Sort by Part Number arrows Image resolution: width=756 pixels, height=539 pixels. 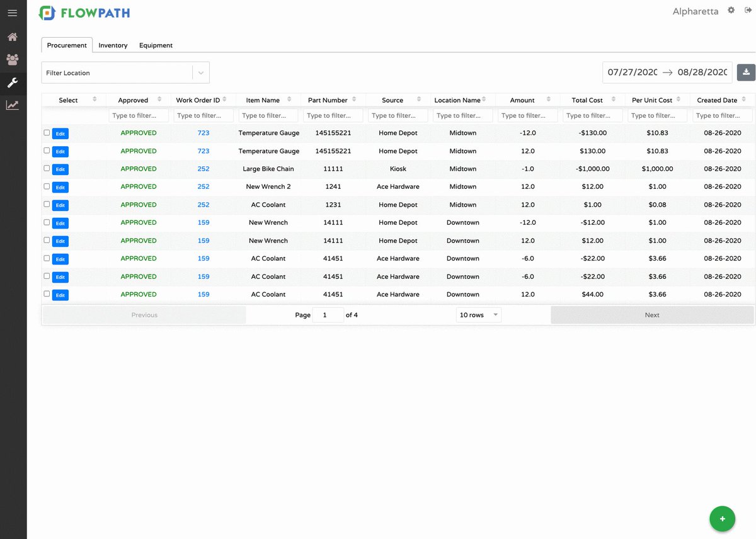tap(354, 99)
